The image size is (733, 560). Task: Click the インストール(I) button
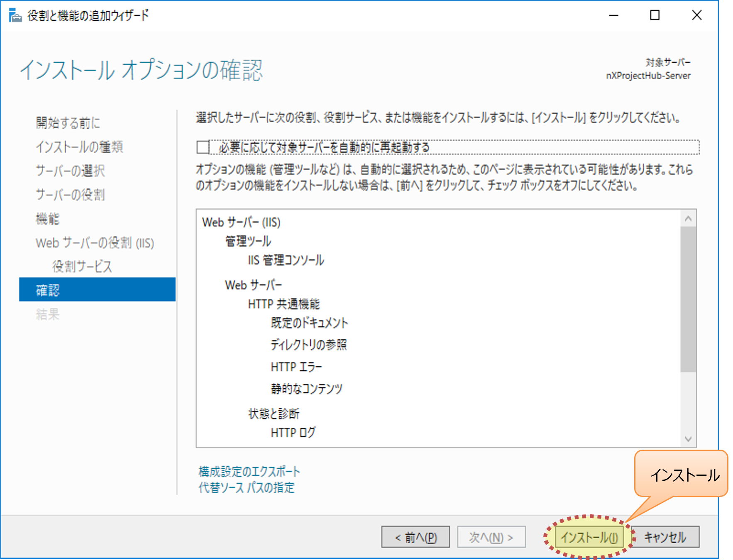point(589,537)
